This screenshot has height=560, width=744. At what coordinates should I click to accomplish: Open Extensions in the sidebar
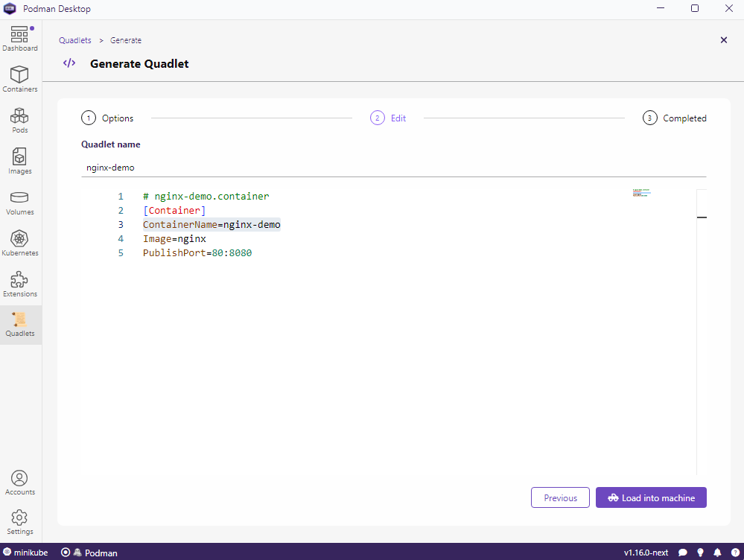point(20,284)
